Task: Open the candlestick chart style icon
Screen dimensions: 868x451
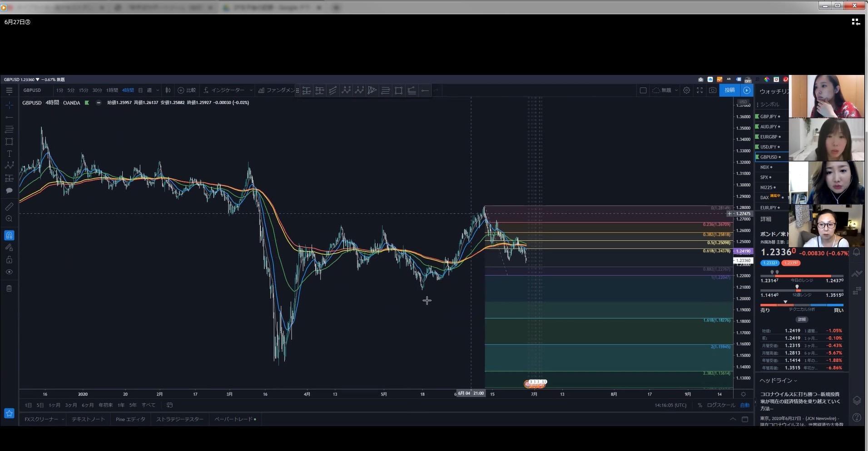Action: click(x=168, y=90)
